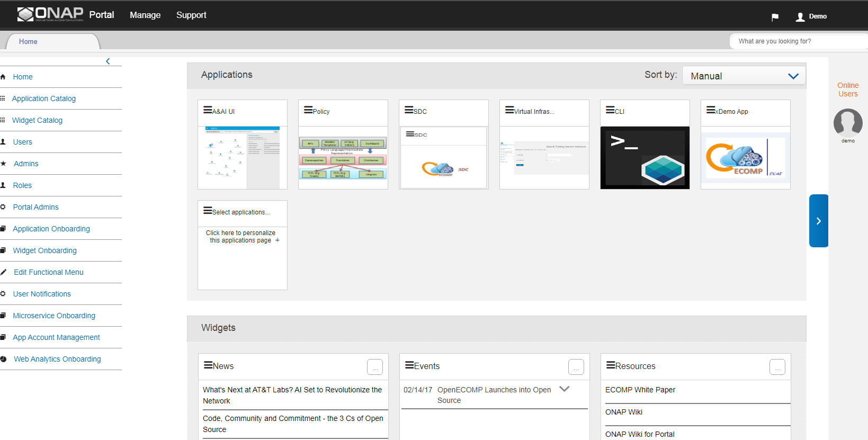This screenshot has height=440, width=868.
Task: Click the Roles person icon
Action: (x=3, y=185)
